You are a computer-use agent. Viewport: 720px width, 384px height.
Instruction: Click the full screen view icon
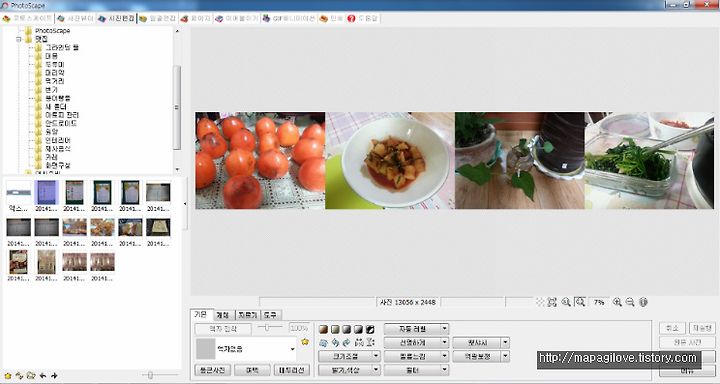tap(552, 302)
